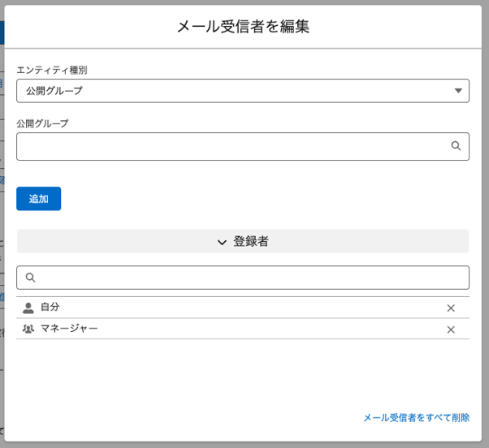The width and height of the screenshot is (489, 448).
Task: Click the magnifier icon in 公開グループ field
Action: coord(456,146)
